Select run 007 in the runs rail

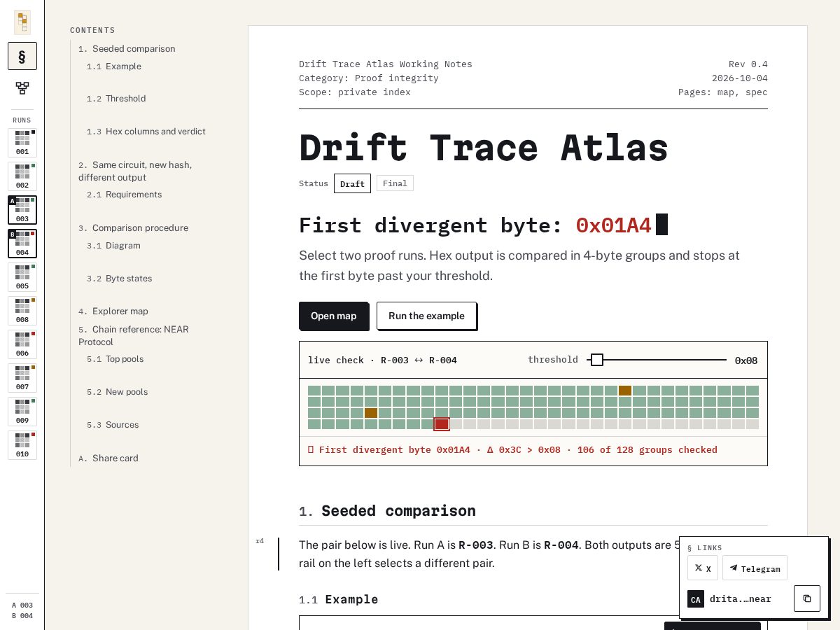click(22, 378)
